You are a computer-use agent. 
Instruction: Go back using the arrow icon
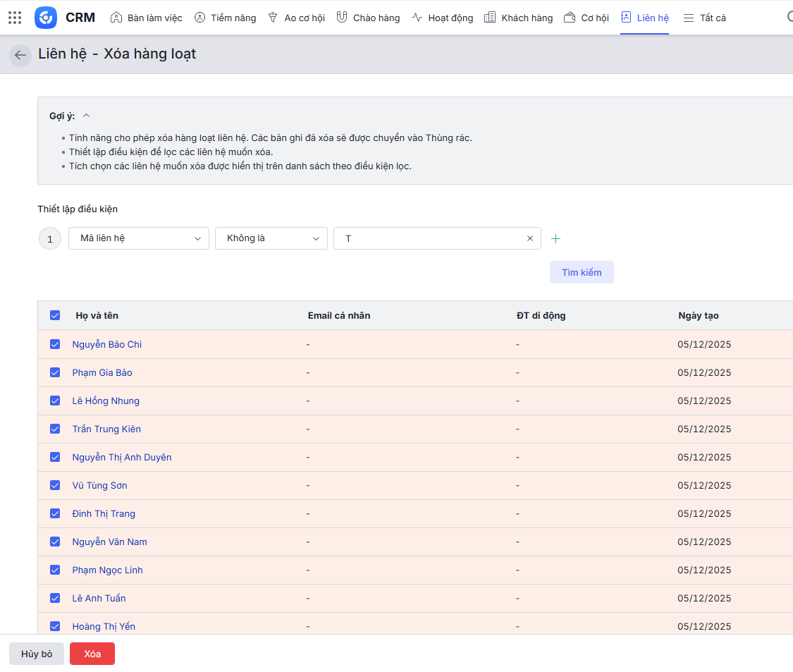pos(20,55)
